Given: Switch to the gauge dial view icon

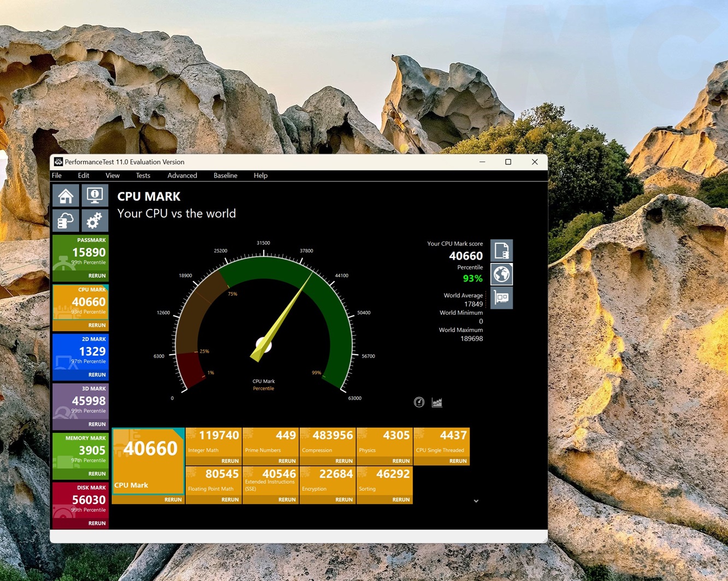Looking at the screenshot, I should point(419,402).
